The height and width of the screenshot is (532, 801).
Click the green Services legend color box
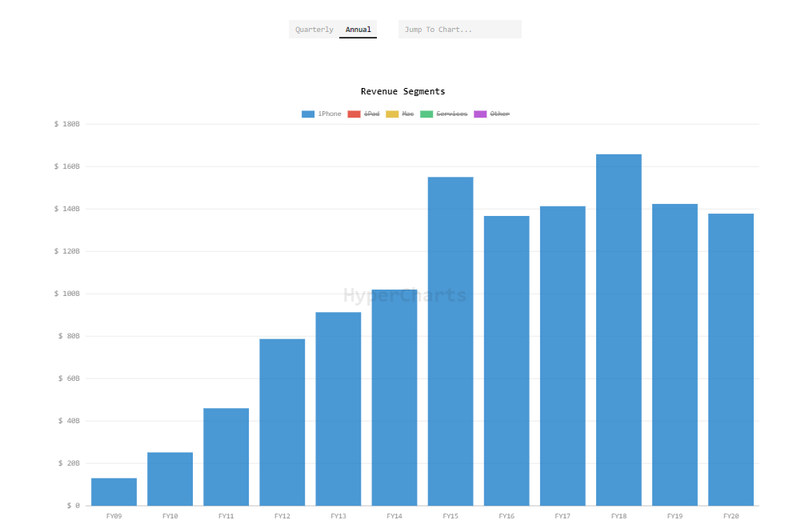coord(427,114)
